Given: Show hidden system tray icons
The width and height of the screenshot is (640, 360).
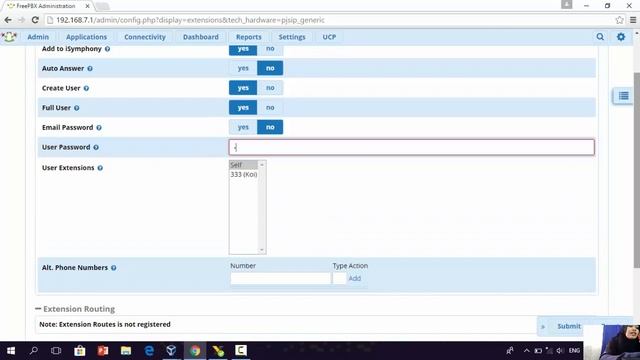Looking at the screenshot, I should tap(527, 351).
